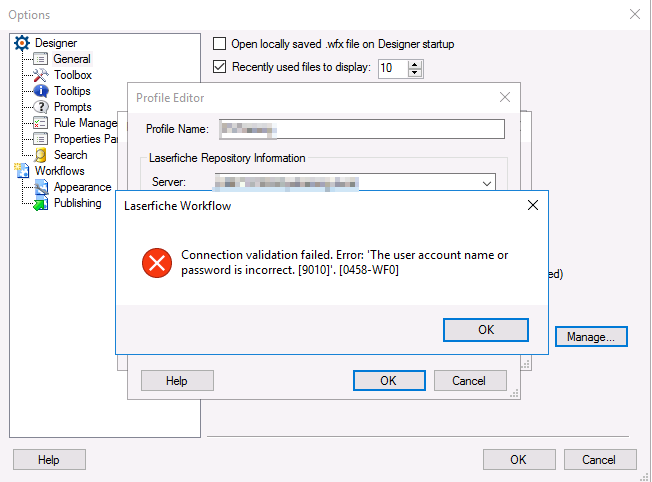Click Cancel in the Options dialog
Viewport: 652px width, 482px height.
click(x=600, y=460)
